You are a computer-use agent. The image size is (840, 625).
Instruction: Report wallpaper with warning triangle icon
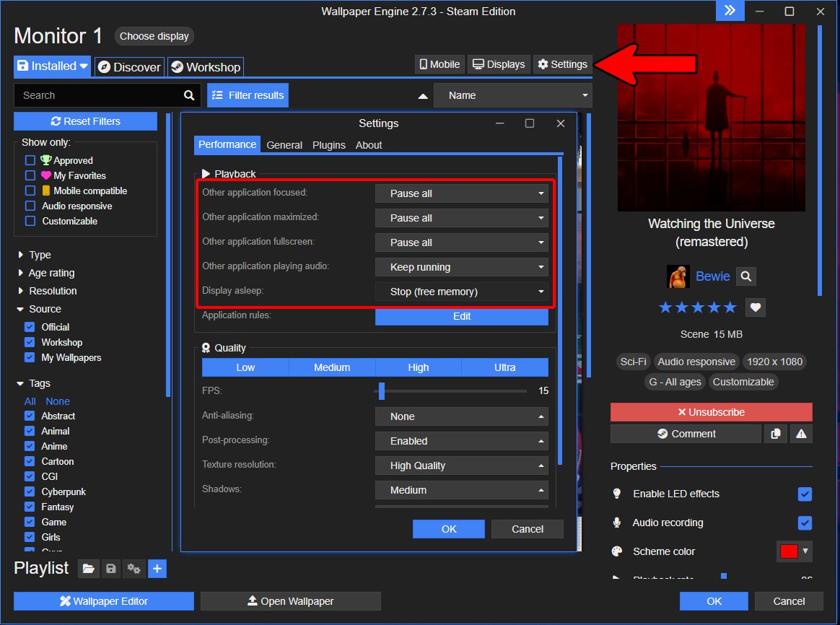(801, 434)
